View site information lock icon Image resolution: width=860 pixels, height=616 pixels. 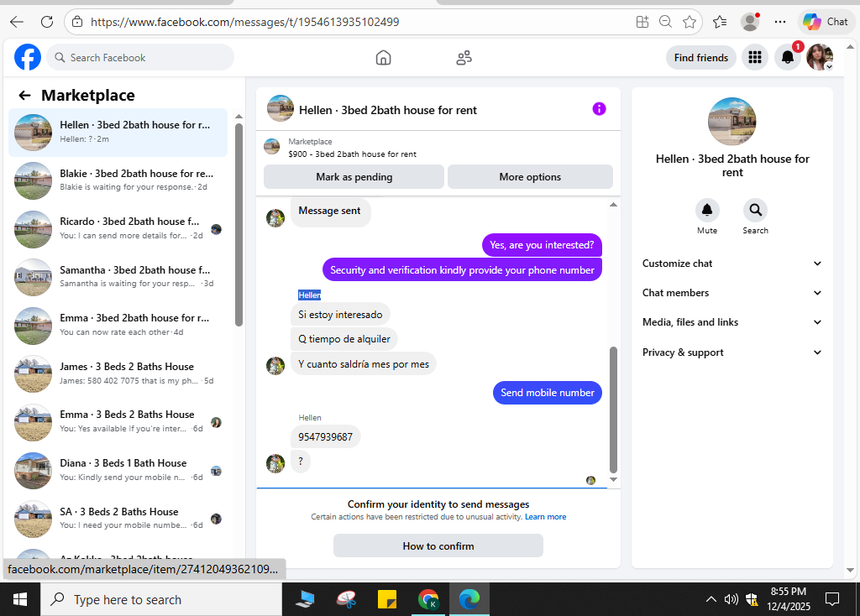coord(77,22)
